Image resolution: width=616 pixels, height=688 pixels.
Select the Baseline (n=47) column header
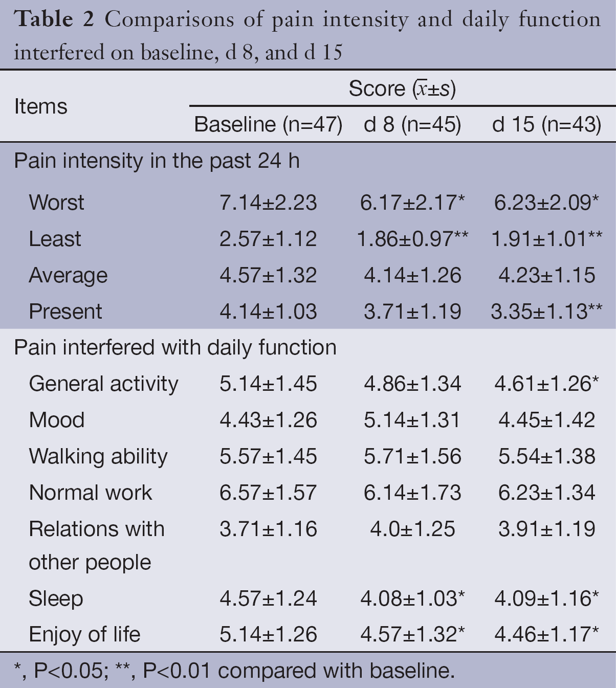(x=268, y=125)
